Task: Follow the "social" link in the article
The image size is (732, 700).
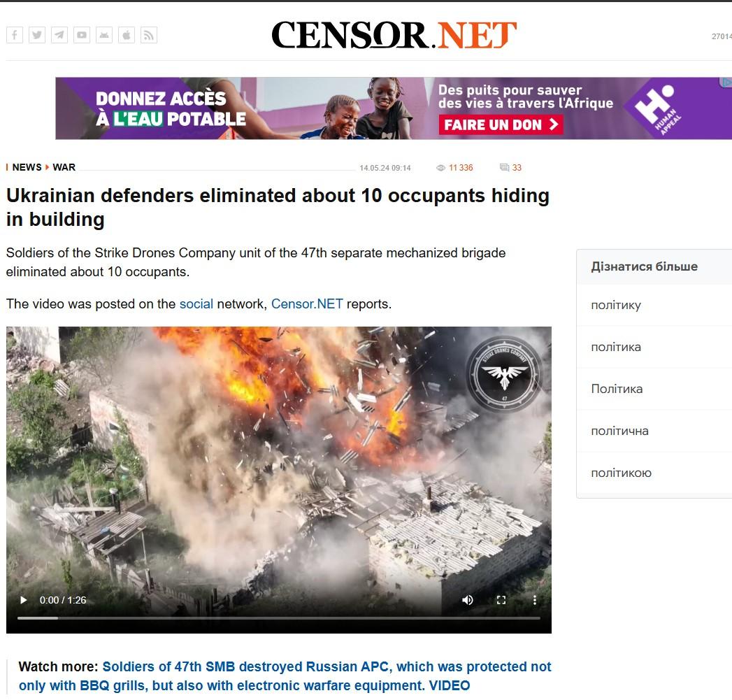Action: [x=196, y=304]
